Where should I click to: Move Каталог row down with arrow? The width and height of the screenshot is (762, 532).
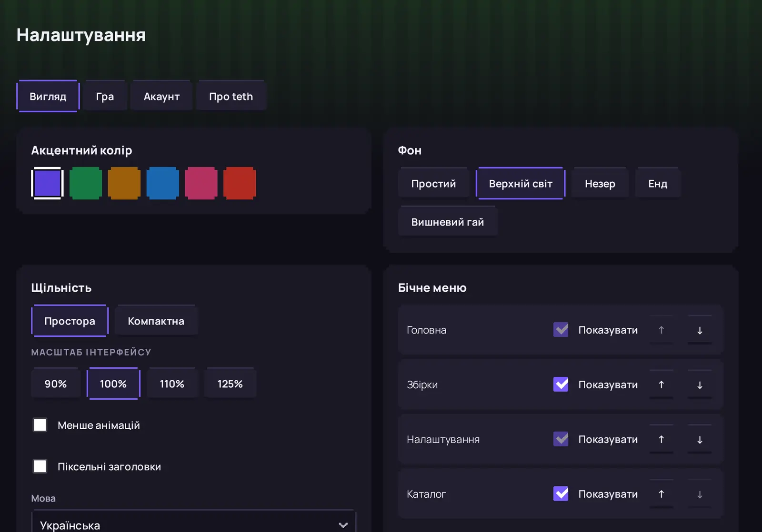(x=700, y=494)
